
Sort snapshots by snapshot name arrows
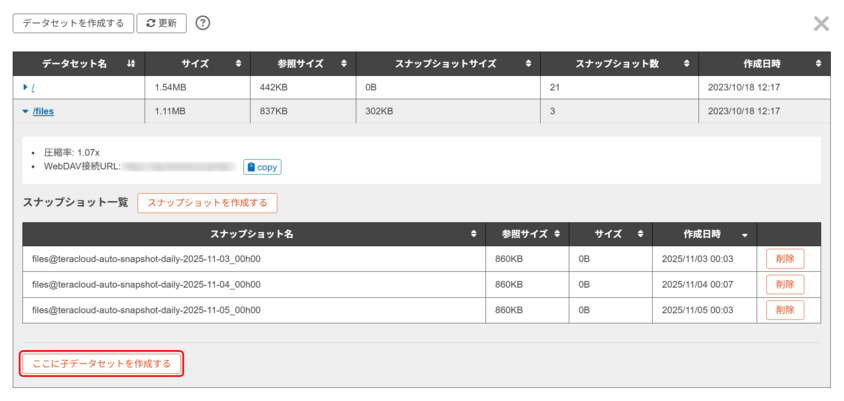[x=474, y=234]
